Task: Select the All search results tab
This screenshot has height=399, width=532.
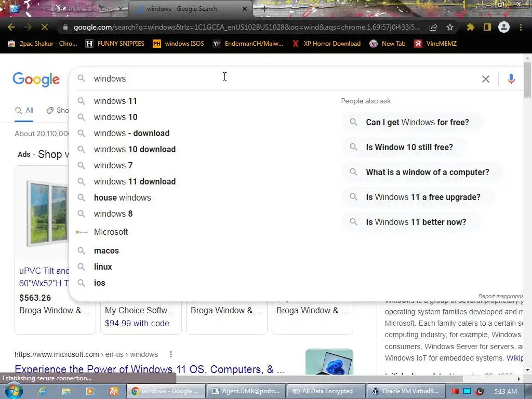Action: click(x=24, y=111)
